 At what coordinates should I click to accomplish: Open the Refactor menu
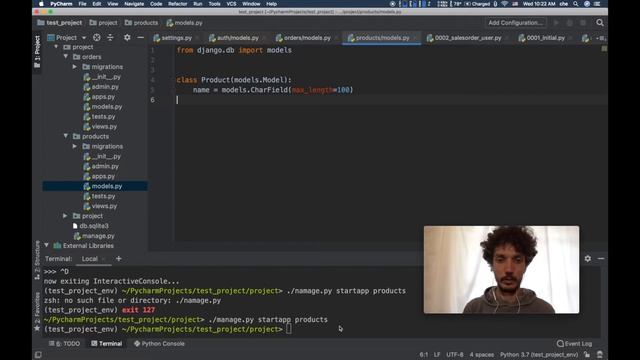178,4
